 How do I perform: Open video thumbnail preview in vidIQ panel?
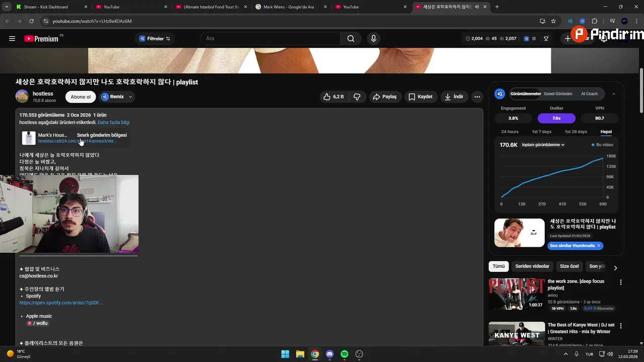coord(519,233)
